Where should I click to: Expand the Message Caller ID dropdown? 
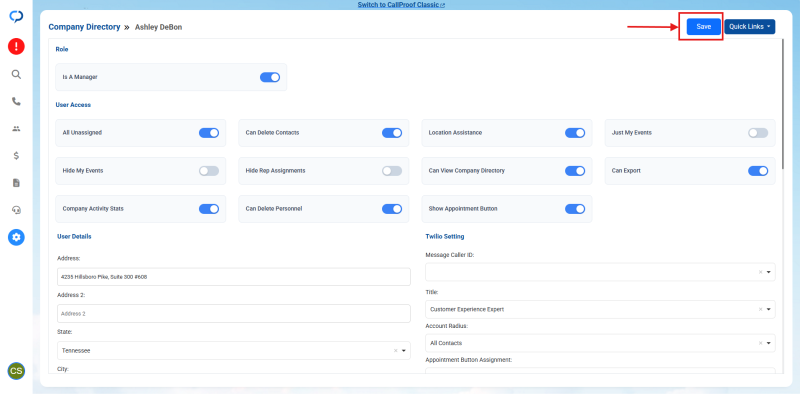point(768,272)
